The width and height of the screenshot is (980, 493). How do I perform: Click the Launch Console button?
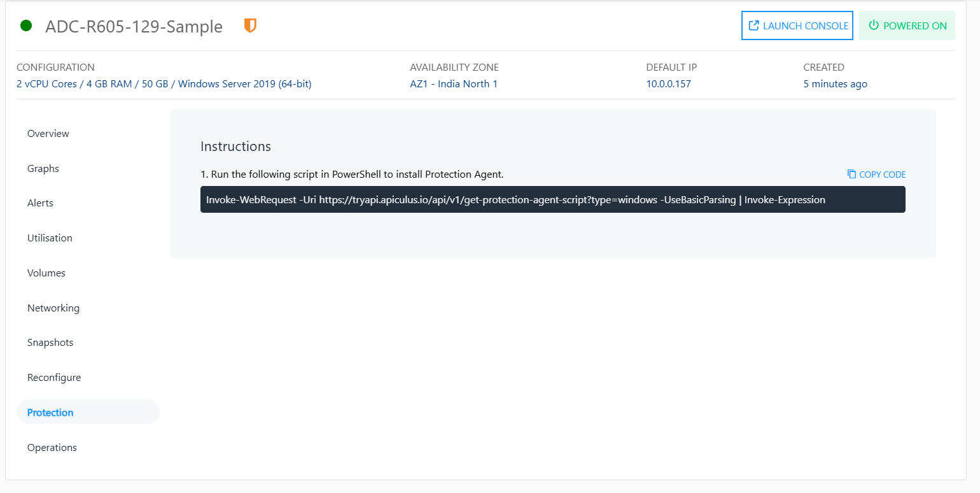click(x=797, y=25)
